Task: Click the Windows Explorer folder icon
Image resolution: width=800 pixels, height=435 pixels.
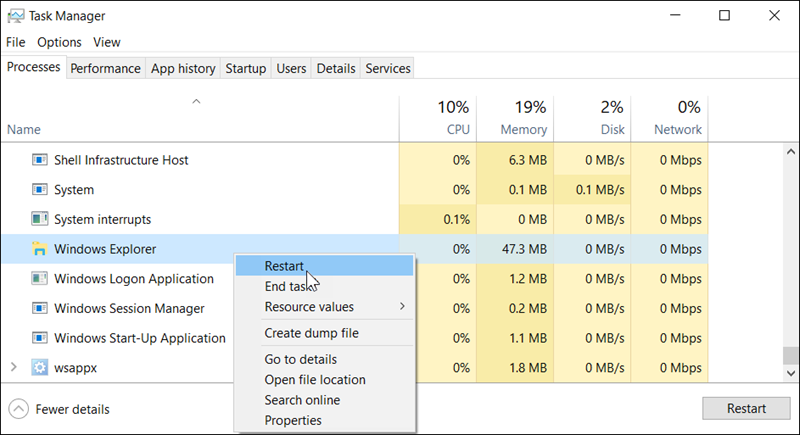Action: click(39, 249)
